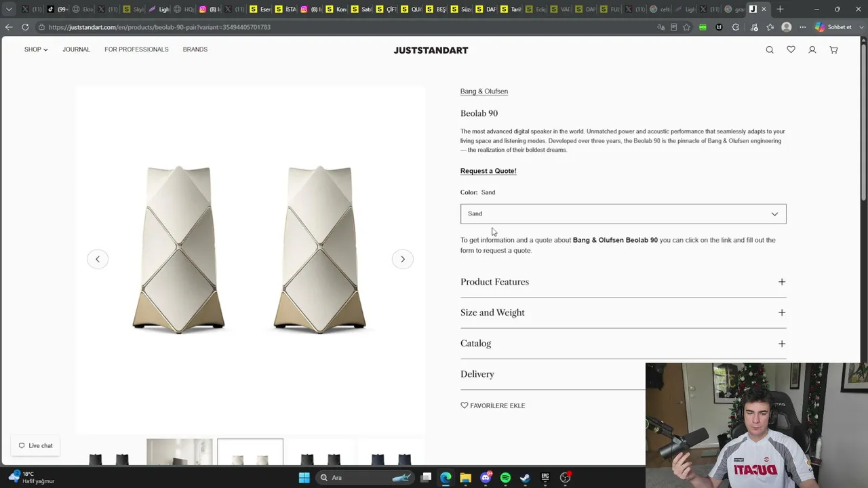Image resolution: width=868 pixels, height=488 pixels.
Task: Open the account profile icon
Action: [x=812, y=49]
